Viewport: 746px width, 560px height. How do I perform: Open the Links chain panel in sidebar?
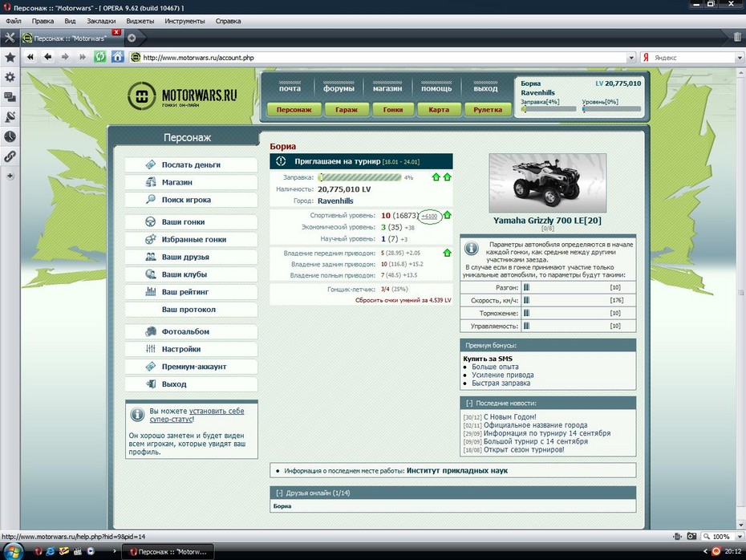pos(10,156)
